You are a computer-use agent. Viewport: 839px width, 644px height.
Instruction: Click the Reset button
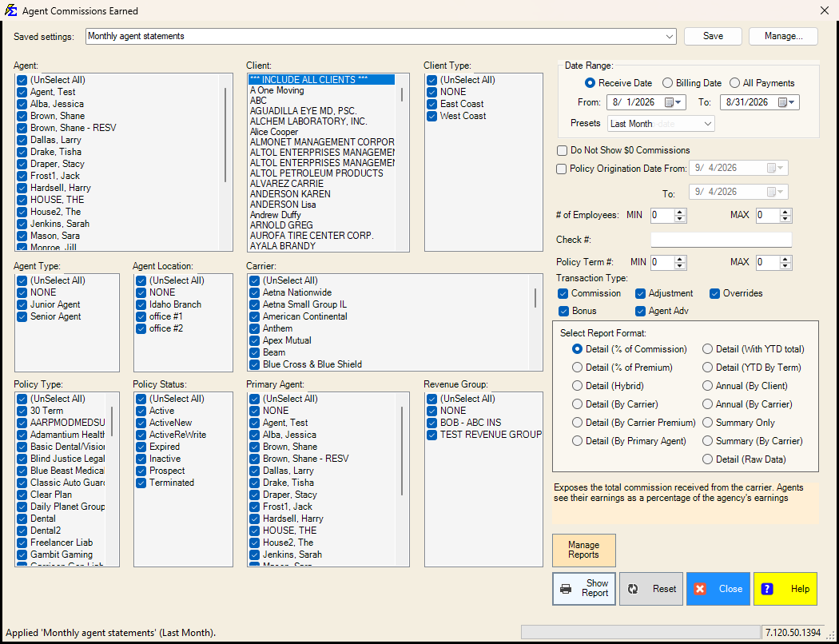[x=650, y=589]
